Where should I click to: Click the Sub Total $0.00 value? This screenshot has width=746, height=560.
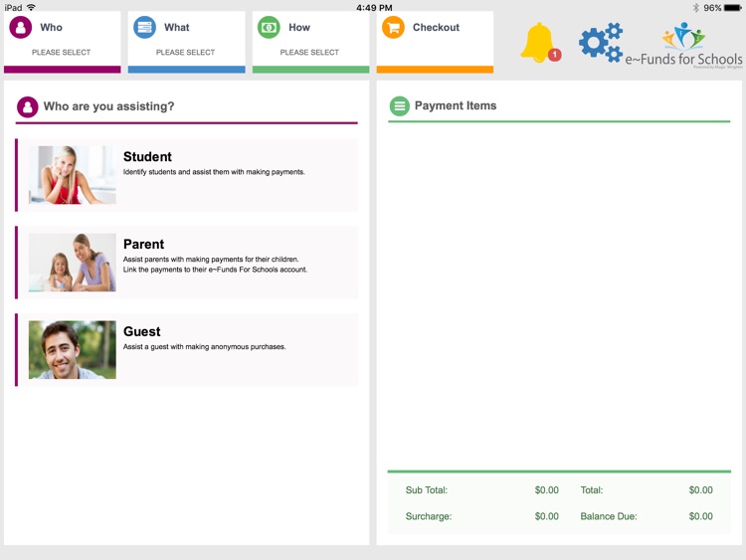pos(547,490)
